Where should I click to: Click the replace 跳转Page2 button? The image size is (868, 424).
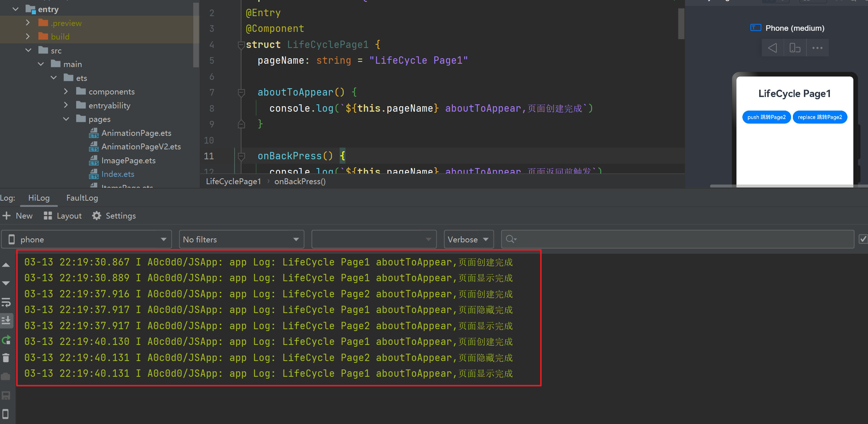click(x=820, y=117)
